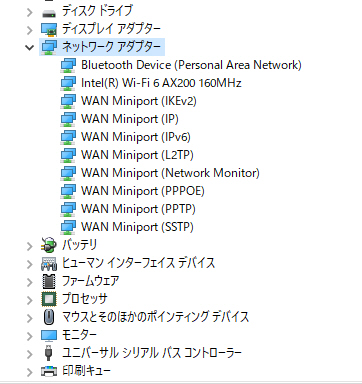362x384 pixels.
Task: Select WAN Miniport (IPv6) text
Action: 136,137
